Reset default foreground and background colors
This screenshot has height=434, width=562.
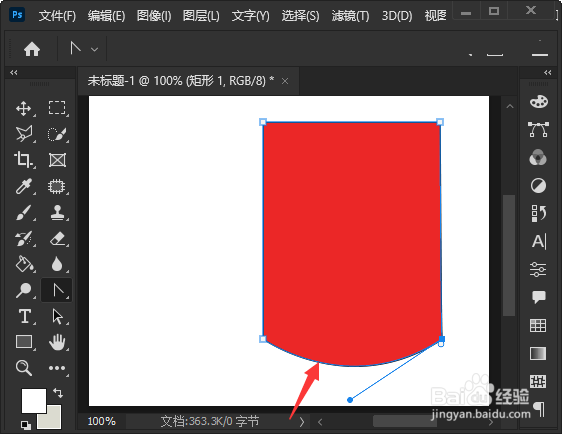click(25, 425)
